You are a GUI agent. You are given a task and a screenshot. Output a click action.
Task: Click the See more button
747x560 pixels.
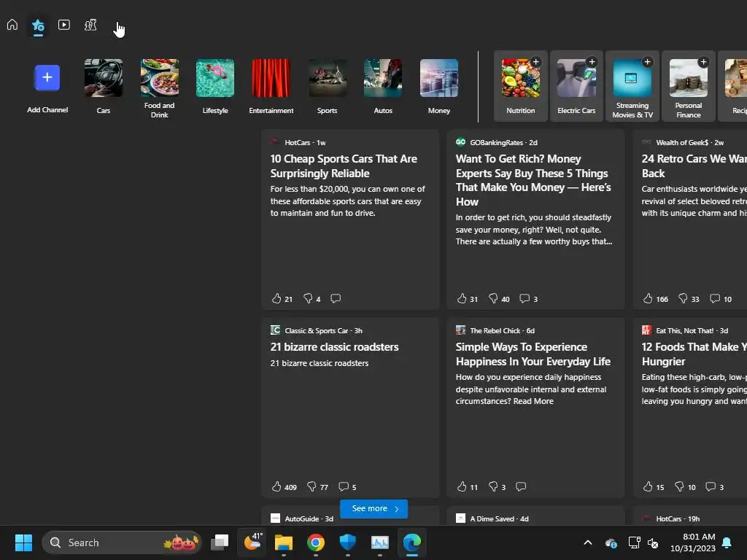(373, 508)
